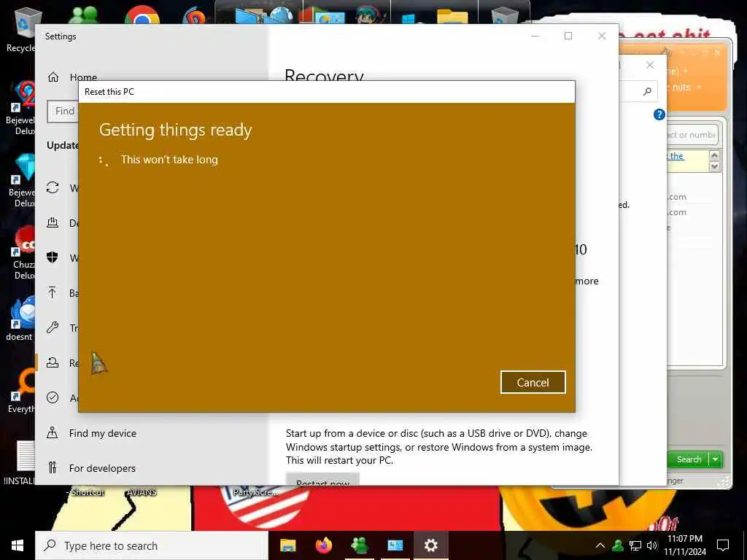The image size is (747, 560).
Task: Open Messenger app green people icon in taskbar
Action: click(x=359, y=545)
